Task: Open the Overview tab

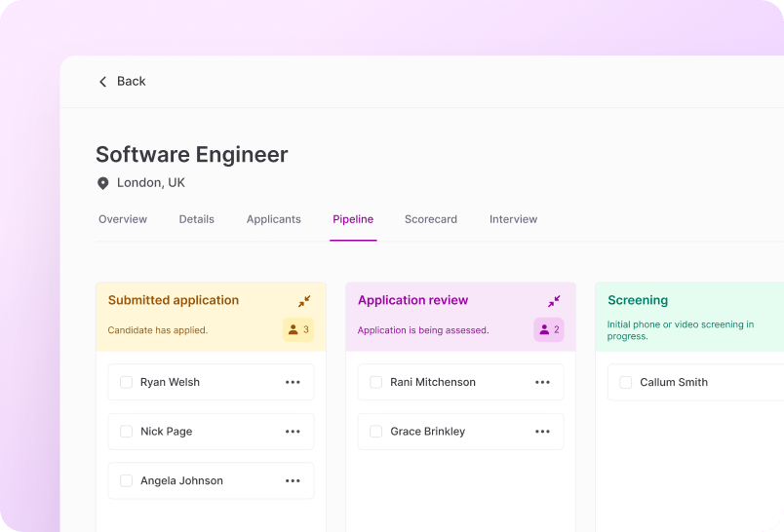Action: point(123,219)
